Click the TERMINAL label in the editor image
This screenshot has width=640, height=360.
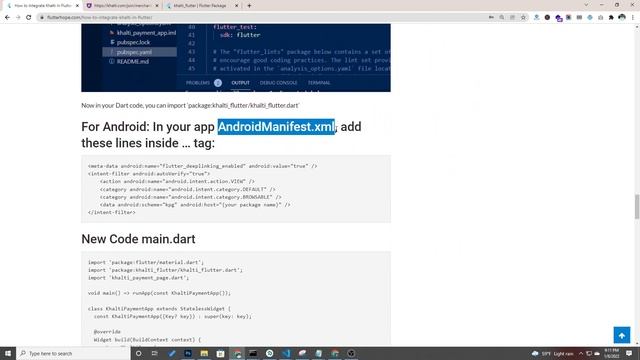pyautogui.click(x=319, y=83)
